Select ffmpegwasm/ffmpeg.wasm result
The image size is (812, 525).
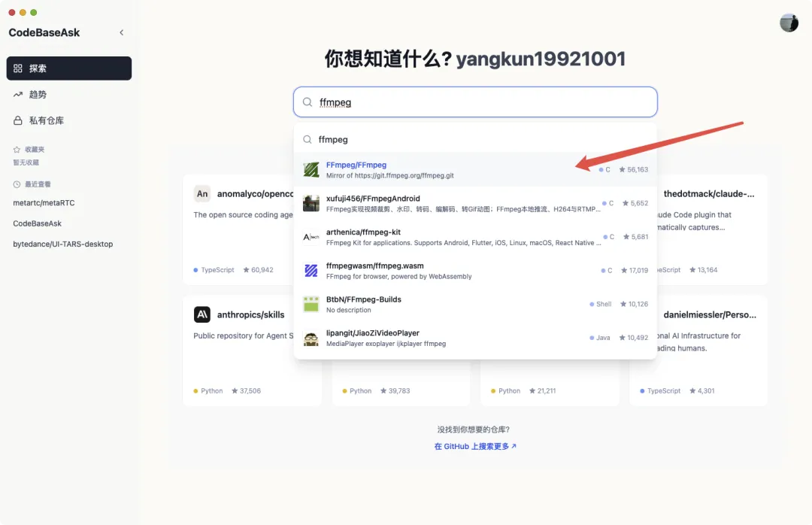475,271
